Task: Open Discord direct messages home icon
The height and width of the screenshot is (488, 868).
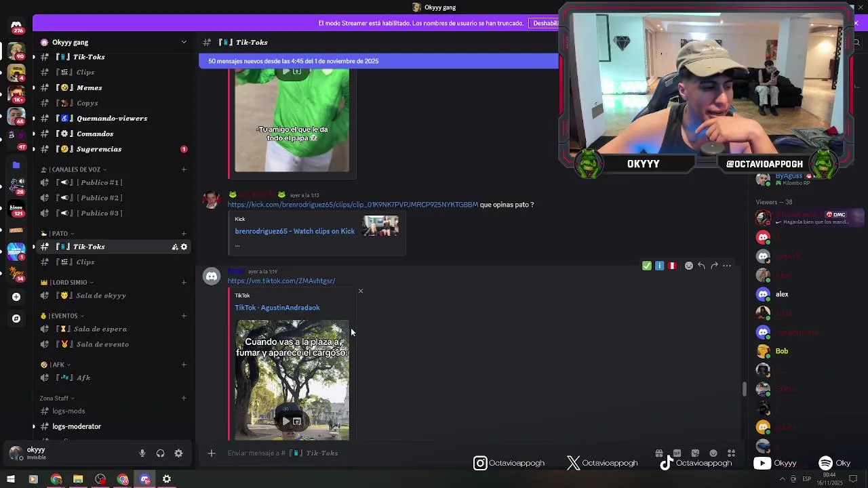Action: click(16, 26)
